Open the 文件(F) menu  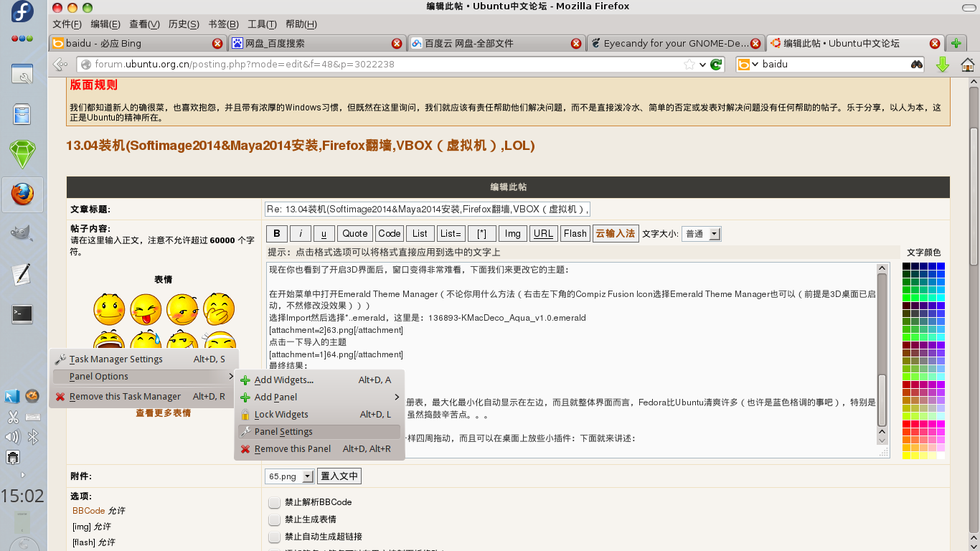coord(67,24)
